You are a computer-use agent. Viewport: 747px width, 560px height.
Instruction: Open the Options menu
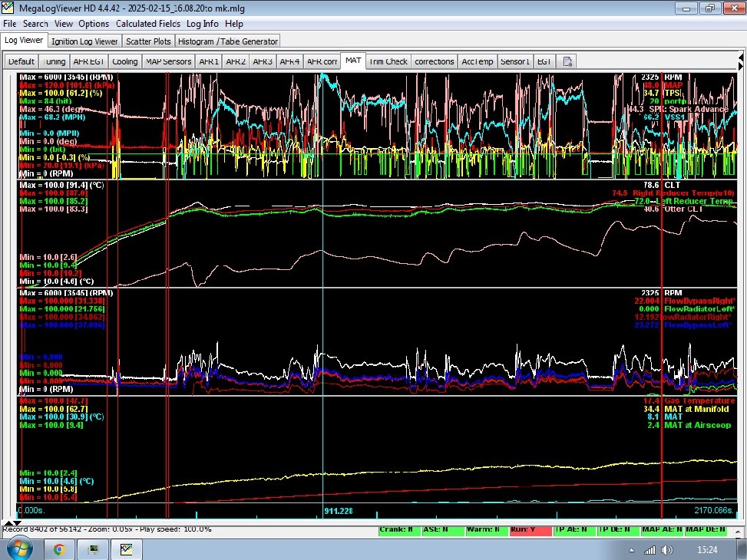pos(94,24)
